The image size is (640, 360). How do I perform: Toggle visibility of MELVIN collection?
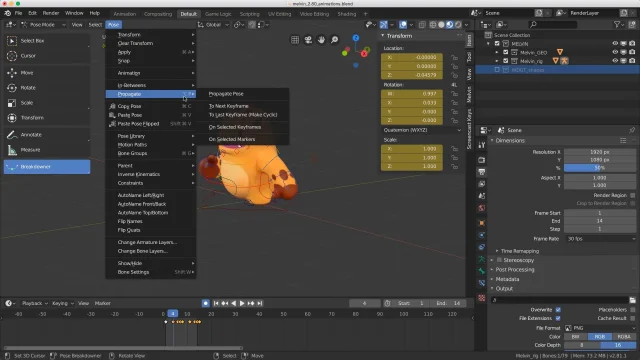click(615, 44)
